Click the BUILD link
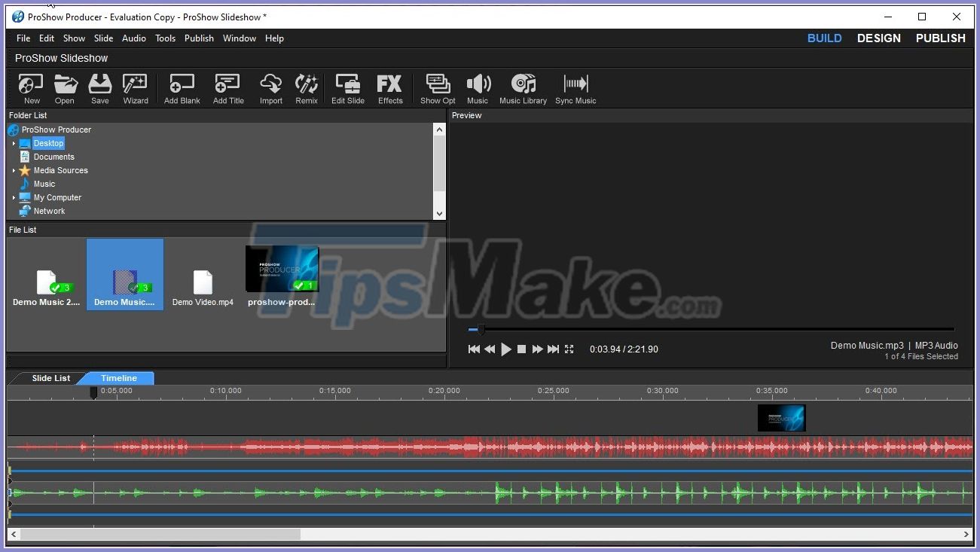The image size is (980, 552). (824, 38)
